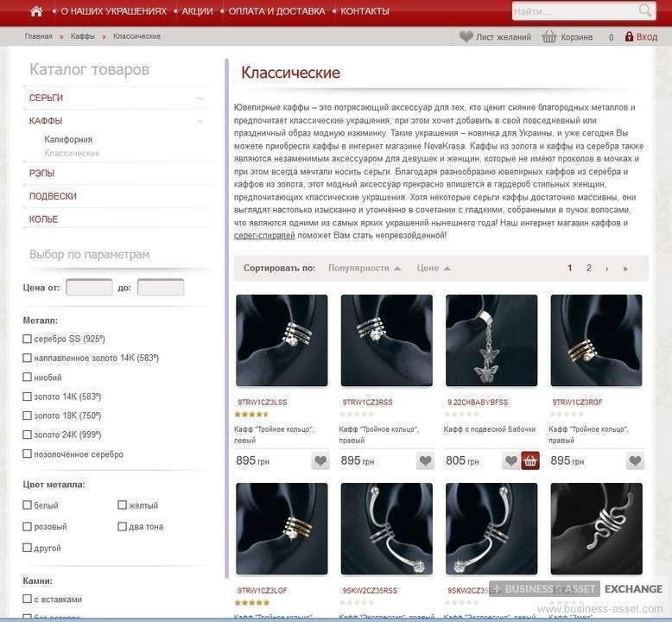Open the wish list heart icon
The width and height of the screenshot is (672, 622).
(x=466, y=37)
